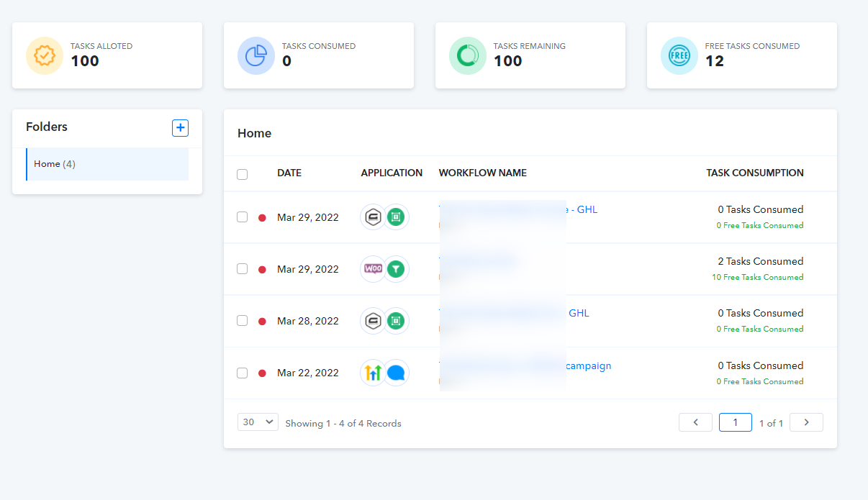Viewport: 868px width, 500px height.
Task: Click red status dot for Mar 28 row
Action: 262,322
